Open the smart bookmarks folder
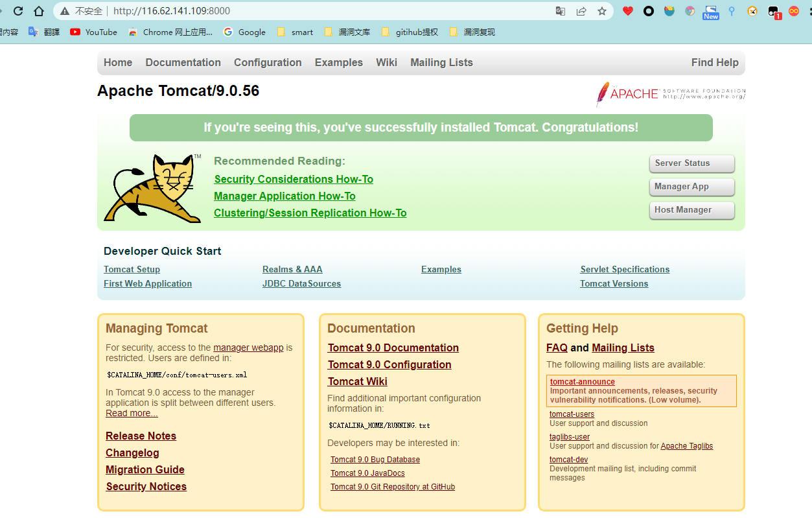 pos(295,32)
